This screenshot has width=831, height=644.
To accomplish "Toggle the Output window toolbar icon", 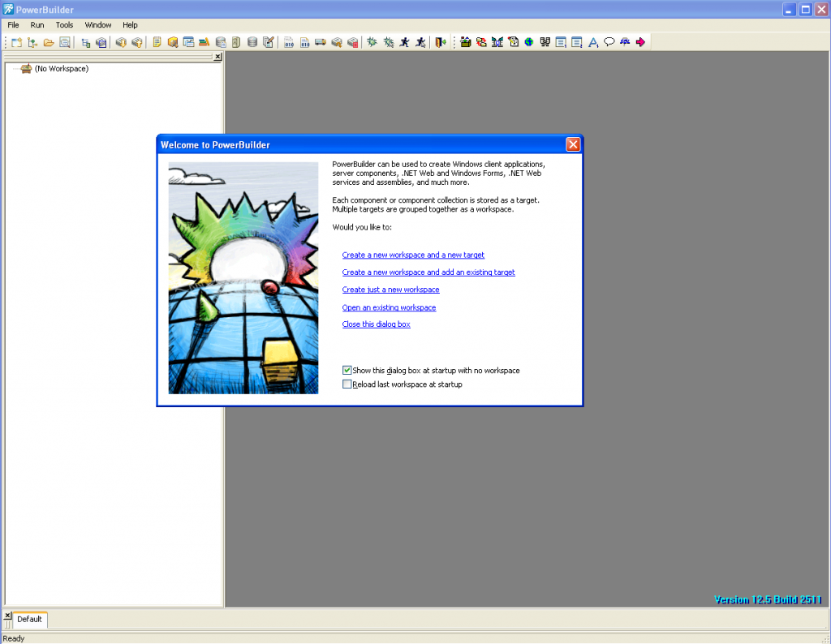I will point(101,42).
